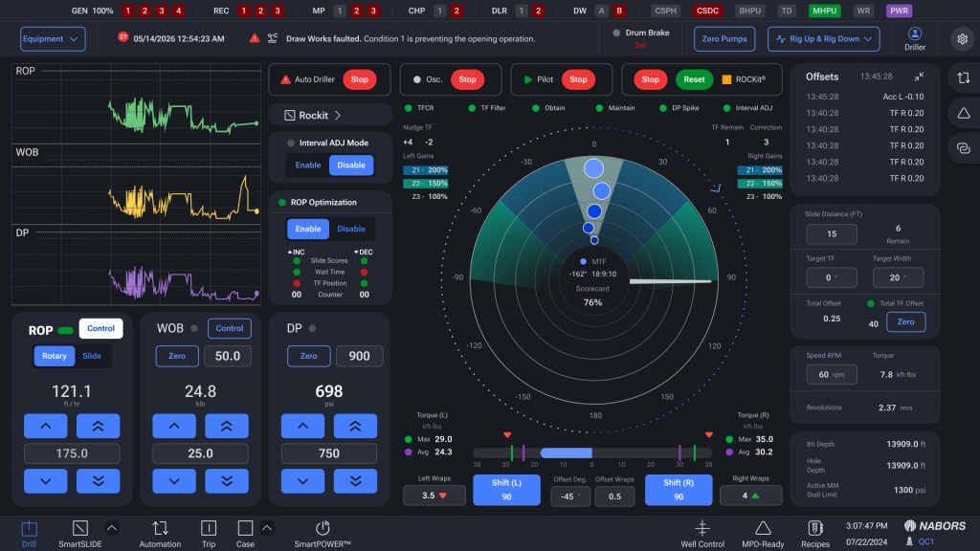Image resolution: width=980 pixels, height=551 pixels.
Task: Click the Pilot play icon
Action: (x=528, y=79)
